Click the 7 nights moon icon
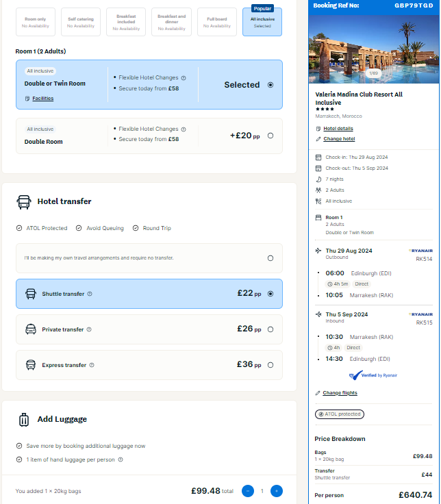 [x=318, y=179]
